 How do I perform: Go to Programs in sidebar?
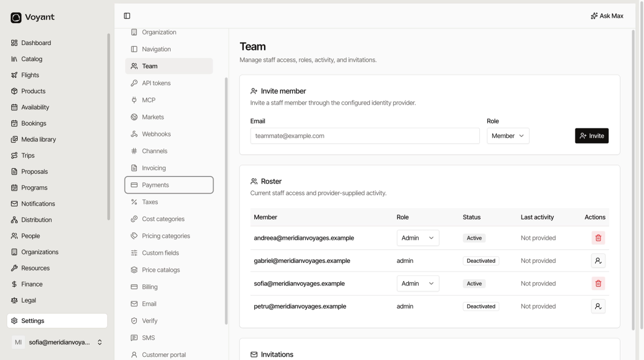pyautogui.click(x=57, y=188)
